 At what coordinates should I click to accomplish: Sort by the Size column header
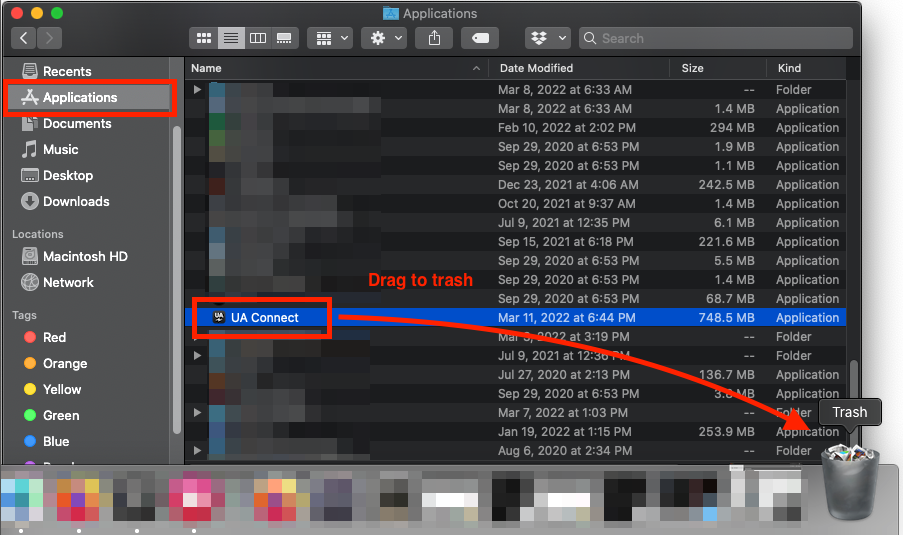(692, 68)
